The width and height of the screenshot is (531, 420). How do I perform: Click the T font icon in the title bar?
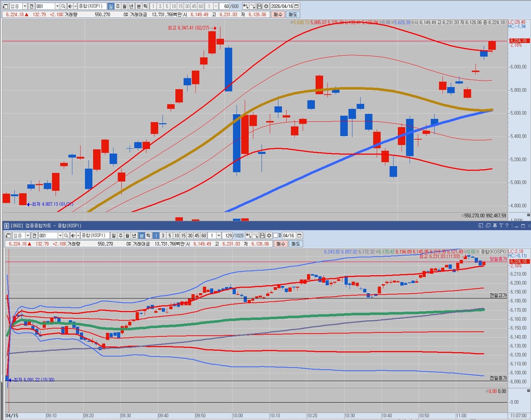click(x=501, y=225)
